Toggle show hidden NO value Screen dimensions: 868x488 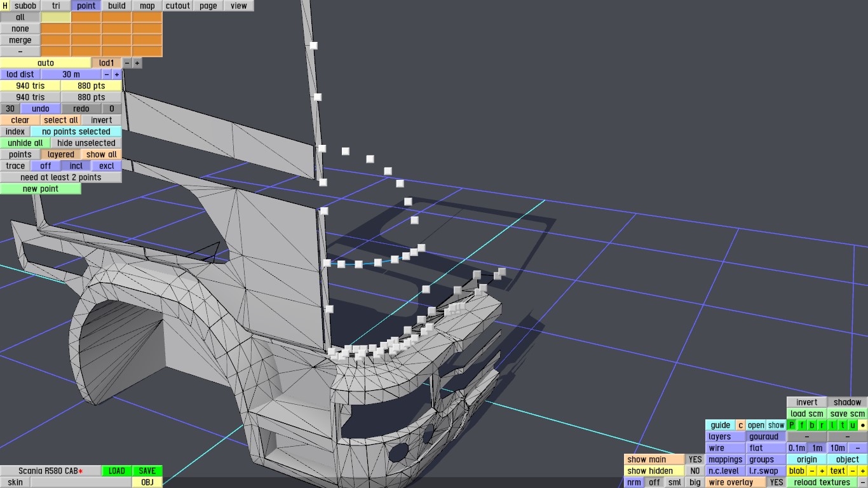(695, 471)
